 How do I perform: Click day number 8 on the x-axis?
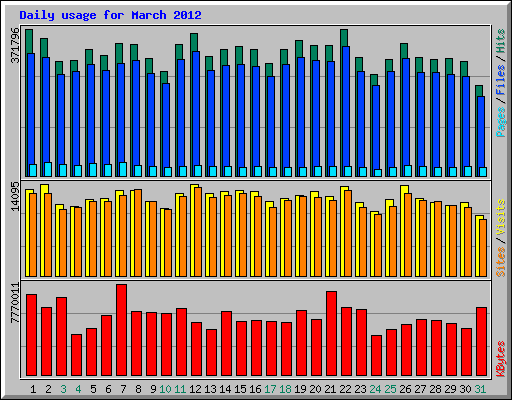coord(138,389)
